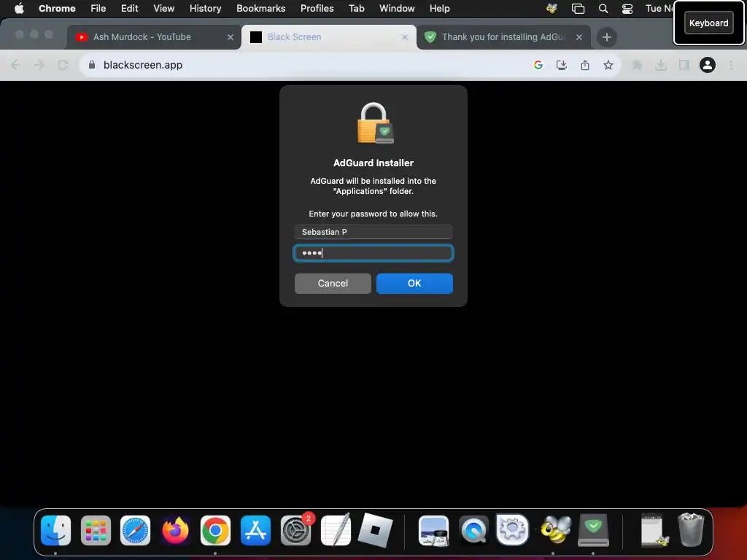Click the gear app icon in the Dock
Image resolution: width=747 pixels, height=560 pixels.
click(x=513, y=529)
